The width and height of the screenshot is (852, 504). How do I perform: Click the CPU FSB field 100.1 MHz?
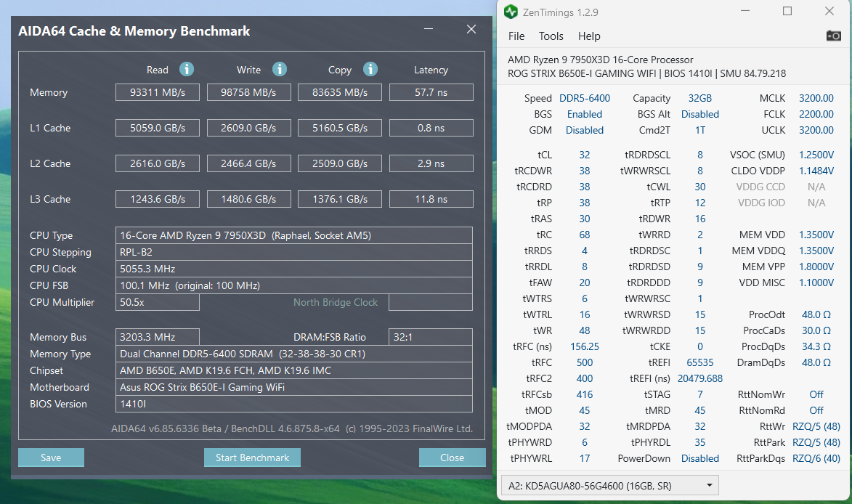point(294,285)
